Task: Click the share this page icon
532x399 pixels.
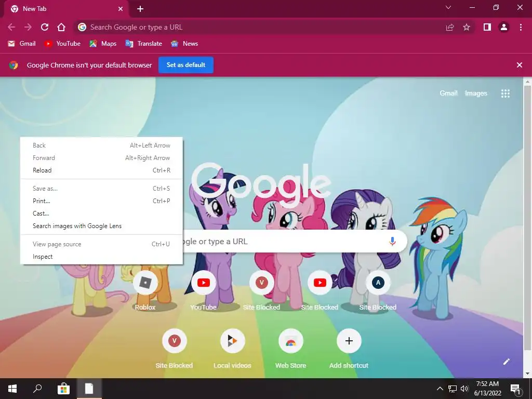Action: click(x=450, y=27)
